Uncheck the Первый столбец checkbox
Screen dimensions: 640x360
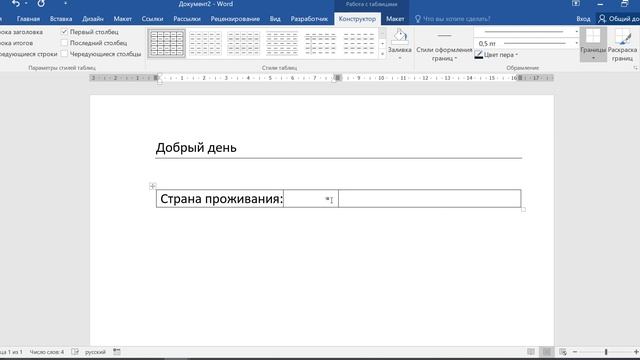64,32
